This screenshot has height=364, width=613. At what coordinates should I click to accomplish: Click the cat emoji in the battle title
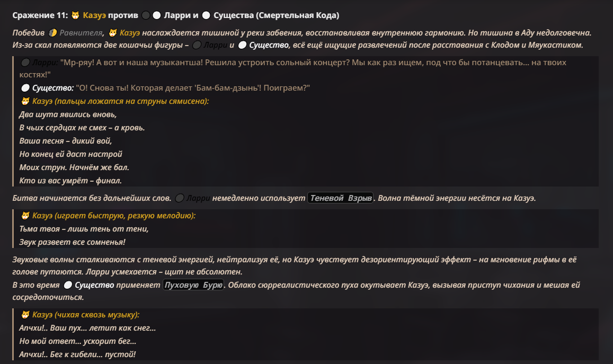click(x=75, y=15)
